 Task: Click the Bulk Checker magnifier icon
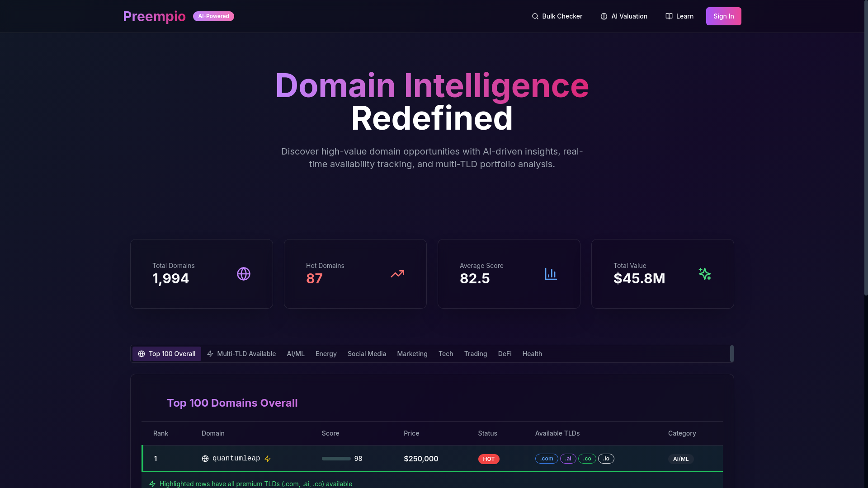(x=535, y=16)
